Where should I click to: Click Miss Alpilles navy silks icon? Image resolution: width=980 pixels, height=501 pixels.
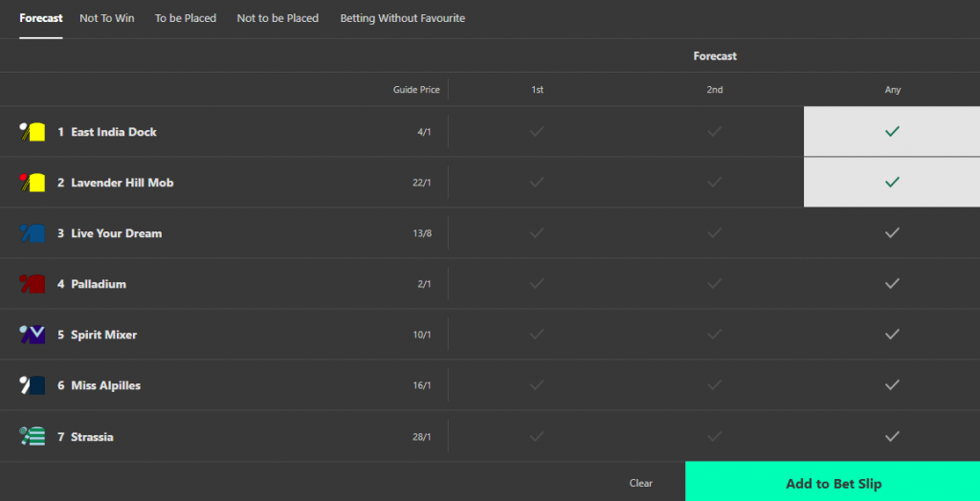33,385
